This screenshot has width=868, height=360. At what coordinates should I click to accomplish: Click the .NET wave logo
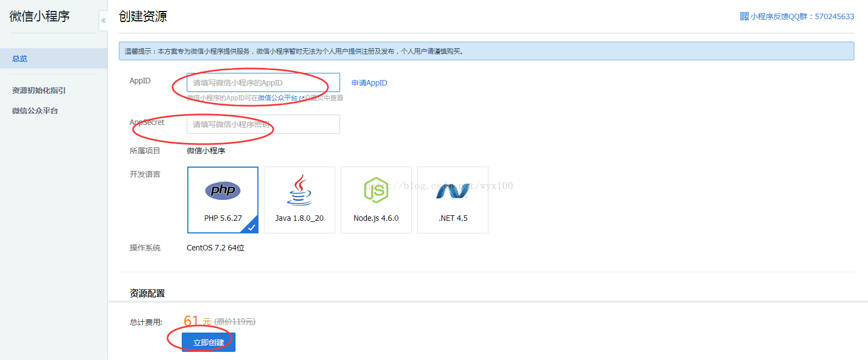coord(453,190)
